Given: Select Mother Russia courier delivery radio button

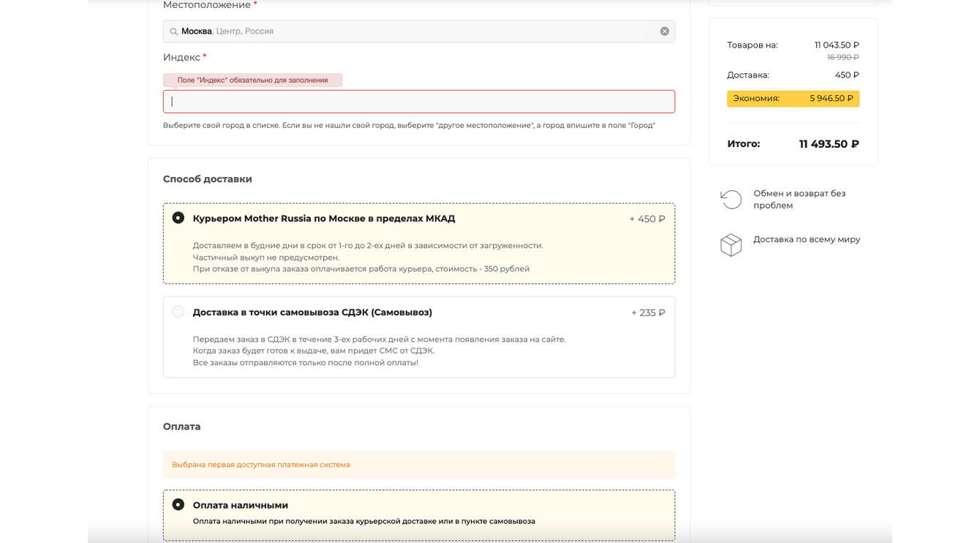Looking at the screenshot, I should (x=178, y=218).
